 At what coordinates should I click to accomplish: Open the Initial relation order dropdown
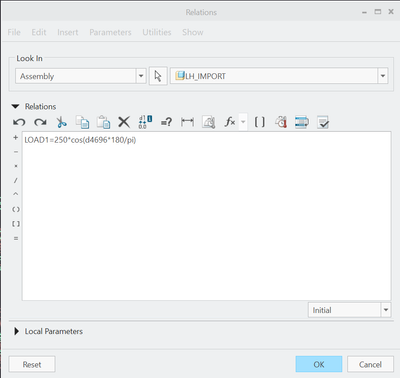pos(386,310)
